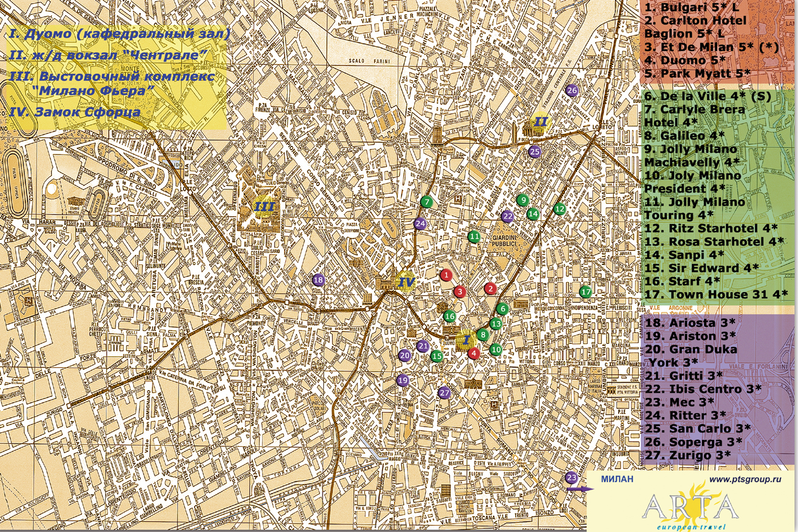Select red marker 2 near Giardini Pubblici
This screenshot has width=798, height=532.
click(490, 288)
